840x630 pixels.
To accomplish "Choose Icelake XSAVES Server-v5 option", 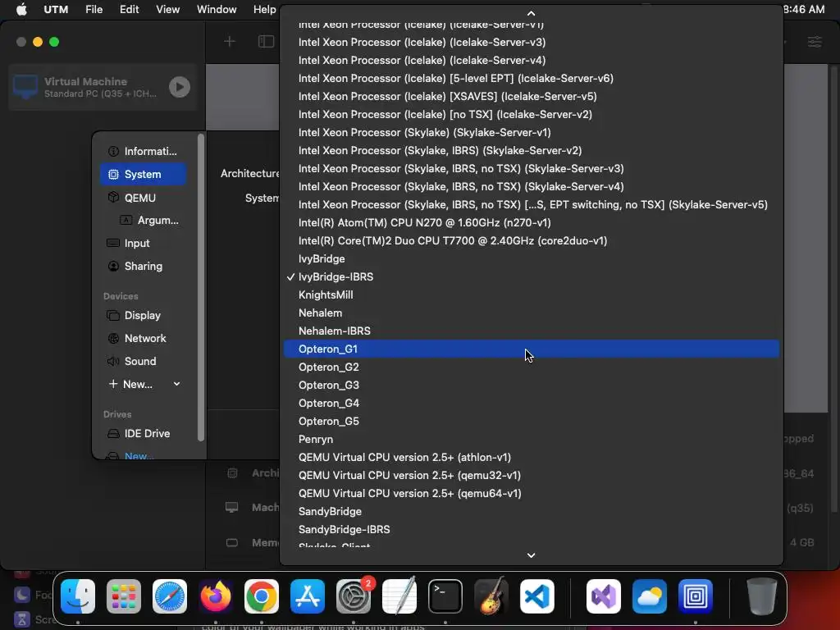I will [531, 97].
